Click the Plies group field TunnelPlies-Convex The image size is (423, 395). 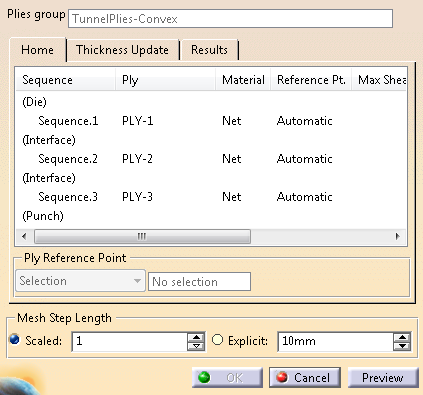pyautogui.click(x=230, y=19)
